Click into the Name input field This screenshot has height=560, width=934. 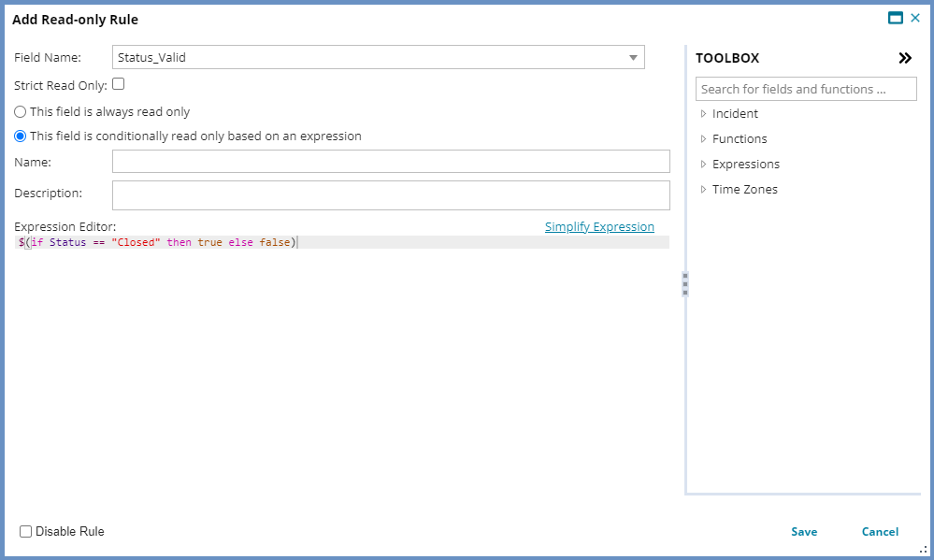coord(391,162)
